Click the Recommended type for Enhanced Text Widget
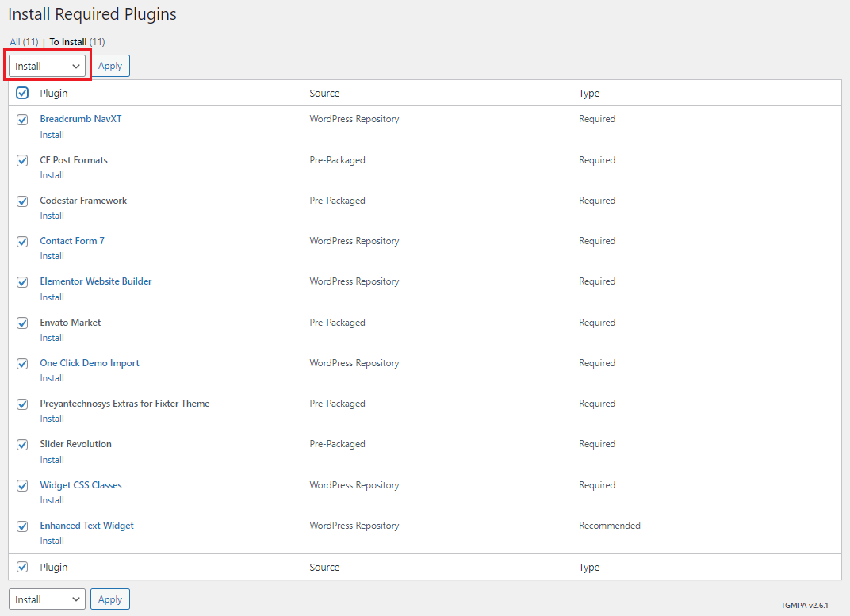Image resolution: width=850 pixels, height=616 pixels. (x=609, y=526)
